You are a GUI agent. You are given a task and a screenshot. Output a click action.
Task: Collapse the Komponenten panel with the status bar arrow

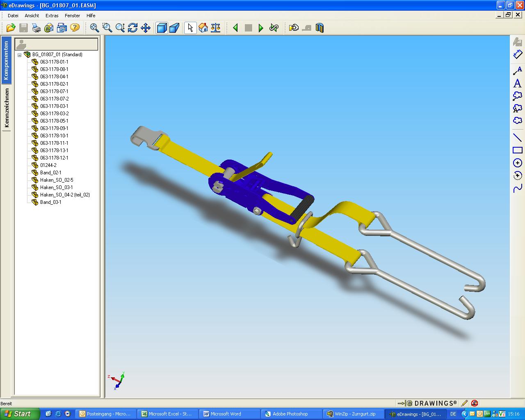click(x=401, y=403)
